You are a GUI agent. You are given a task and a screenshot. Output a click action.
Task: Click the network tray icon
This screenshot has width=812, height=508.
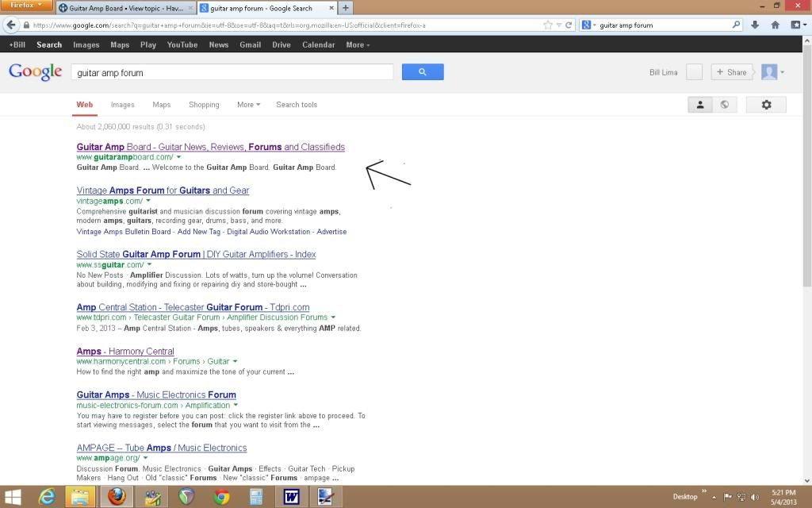click(741, 497)
